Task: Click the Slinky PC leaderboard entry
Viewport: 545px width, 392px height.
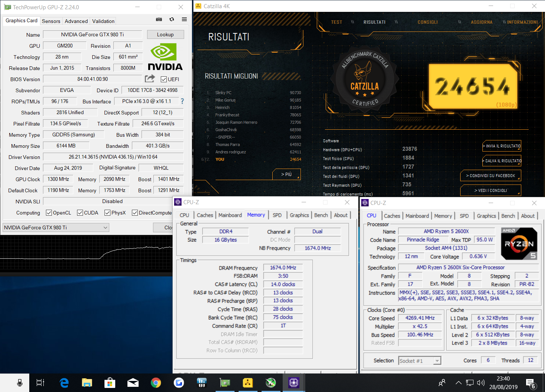Action: click(253, 93)
